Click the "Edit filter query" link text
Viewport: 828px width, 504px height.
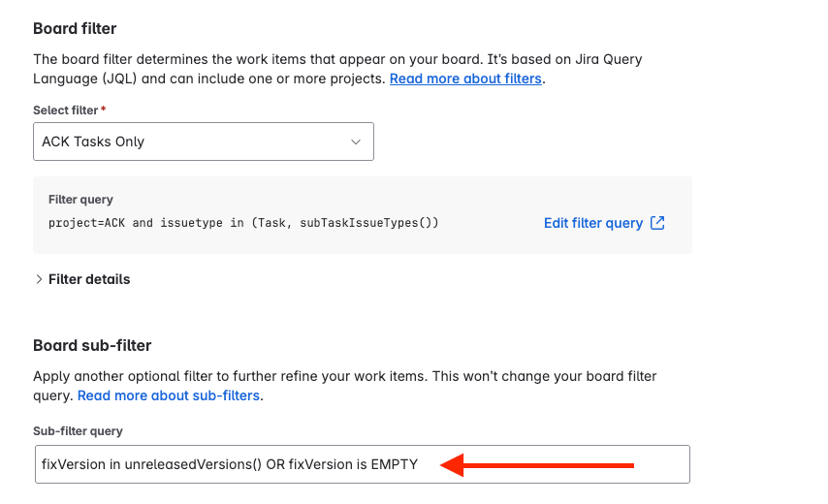click(593, 223)
